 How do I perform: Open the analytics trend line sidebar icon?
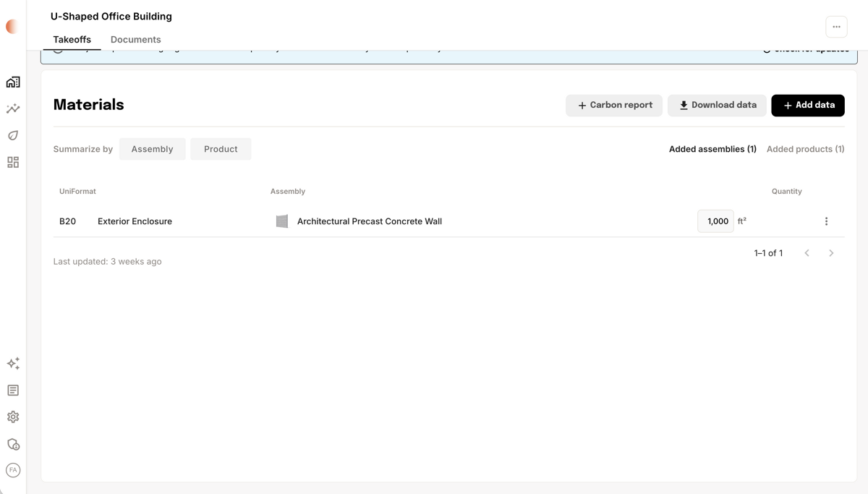13,109
